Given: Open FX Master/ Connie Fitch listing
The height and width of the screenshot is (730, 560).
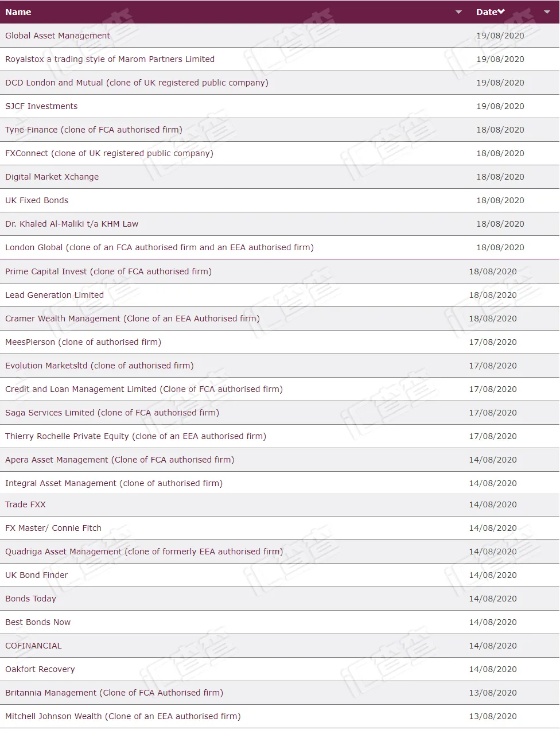Looking at the screenshot, I should click(53, 528).
